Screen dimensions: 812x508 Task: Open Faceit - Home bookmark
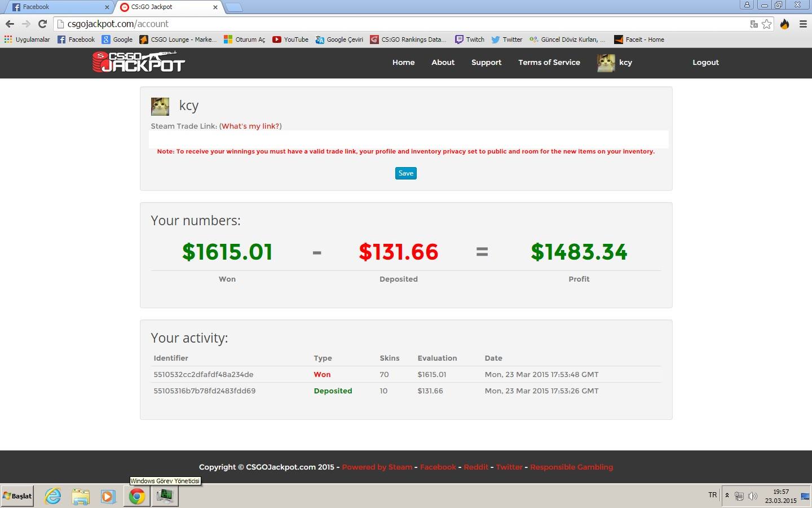coord(639,40)
